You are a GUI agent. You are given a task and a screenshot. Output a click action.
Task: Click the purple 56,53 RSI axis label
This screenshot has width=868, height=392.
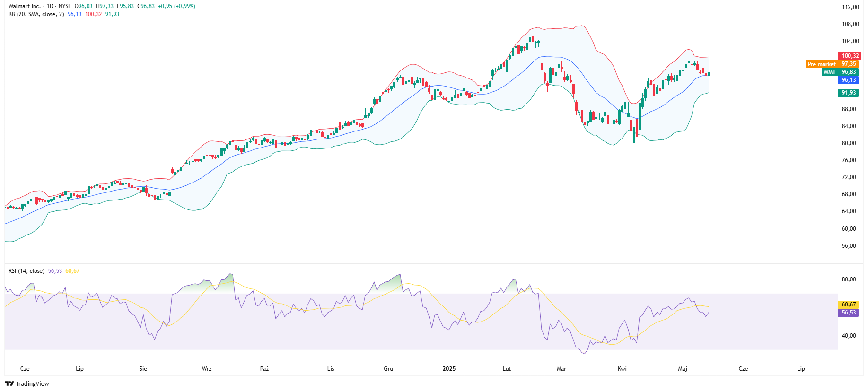(849, 313)
